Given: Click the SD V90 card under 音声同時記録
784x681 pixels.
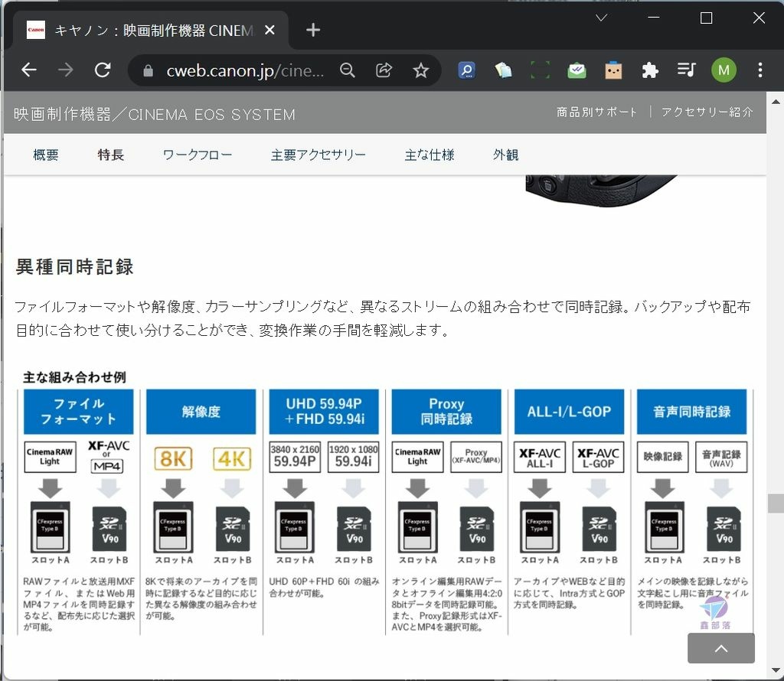Looking at the screenshot, I should pos(724,528).
